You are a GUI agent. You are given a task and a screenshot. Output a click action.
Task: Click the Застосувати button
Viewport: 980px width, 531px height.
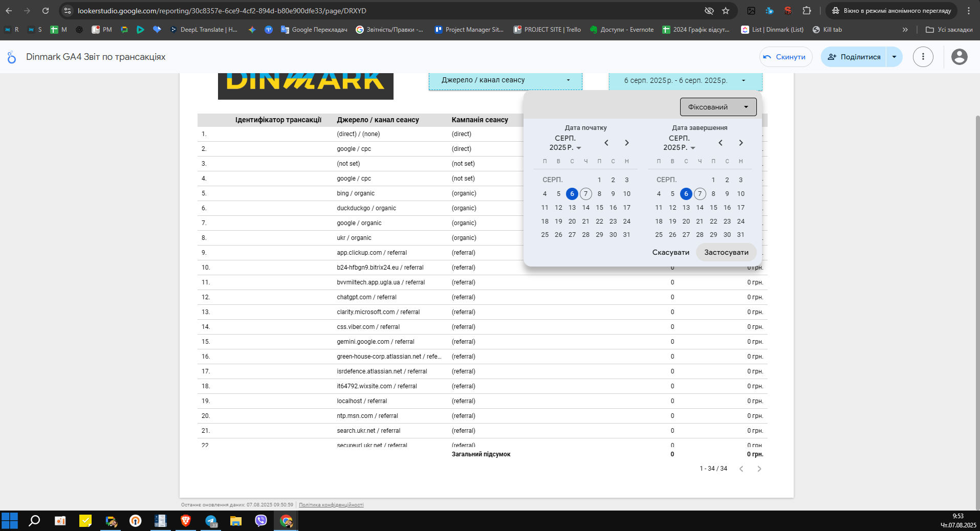click(x=726, y=252)
